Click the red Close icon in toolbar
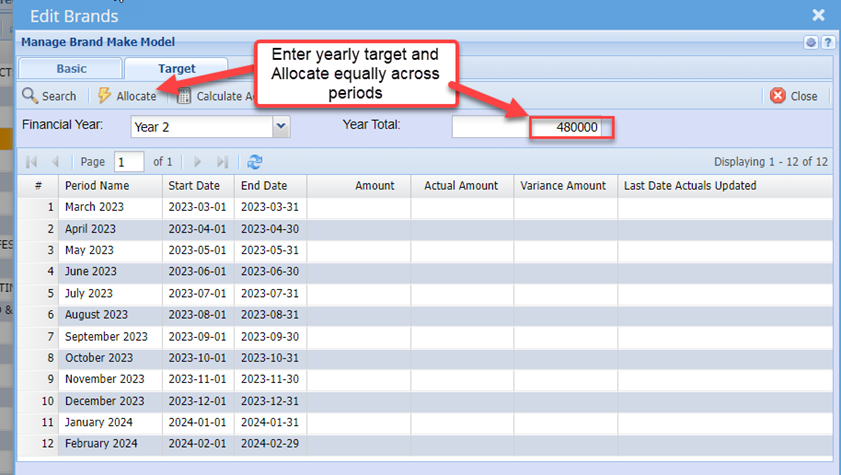This screenshot has width=841, height=475. pos(777,96)
